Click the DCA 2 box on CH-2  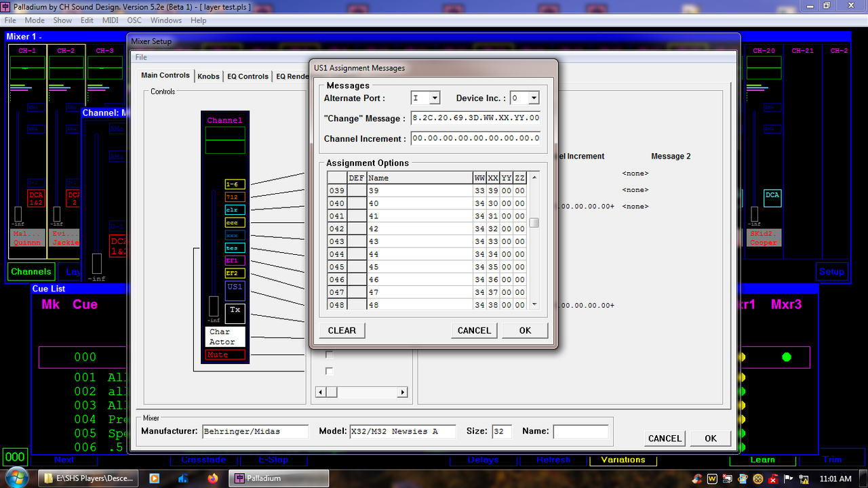pyautogui.click(x=75, y=199)
